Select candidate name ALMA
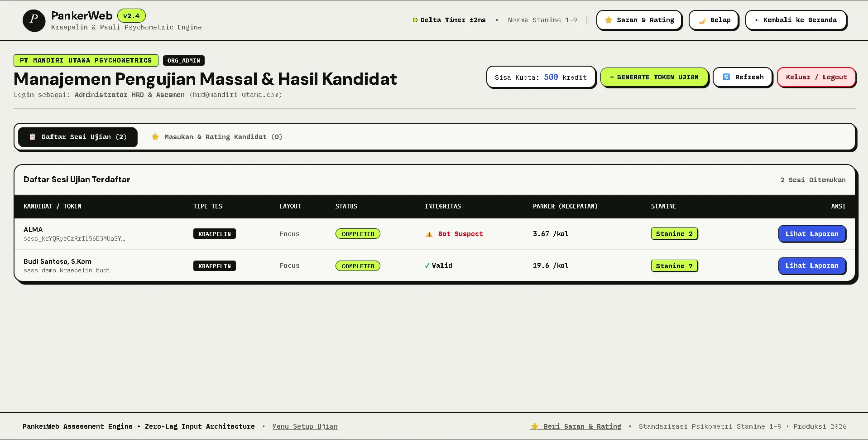The height and width of the screenshot is (440, 868). point(33,230)
